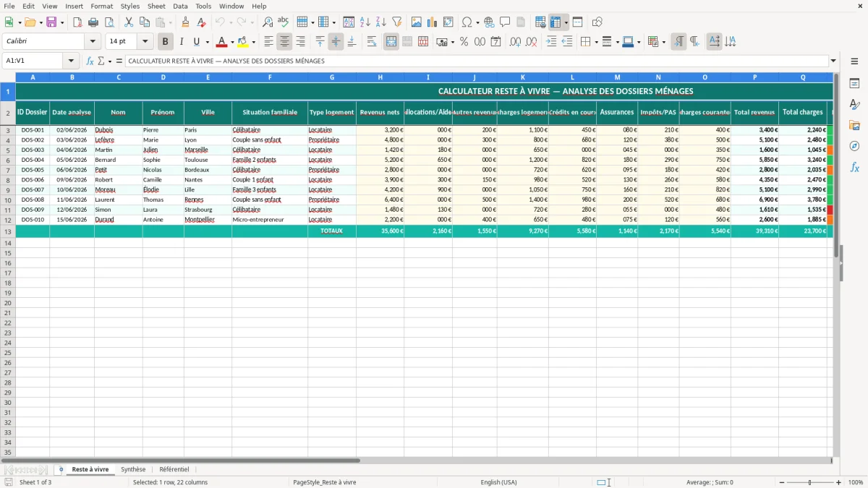868x488 pixels.
Task: Open the Function Wizard (fx)
Action: (90, 61)
